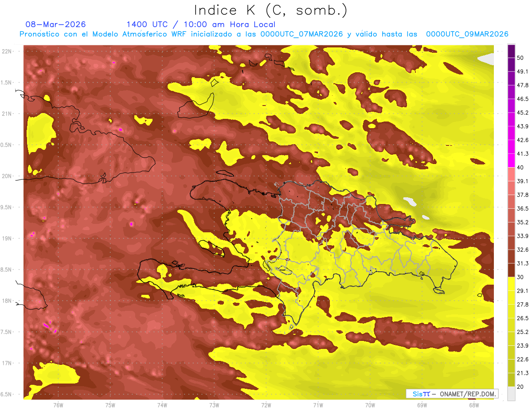
Task: Click the '69W' longitude label
Action: (422, 405)
